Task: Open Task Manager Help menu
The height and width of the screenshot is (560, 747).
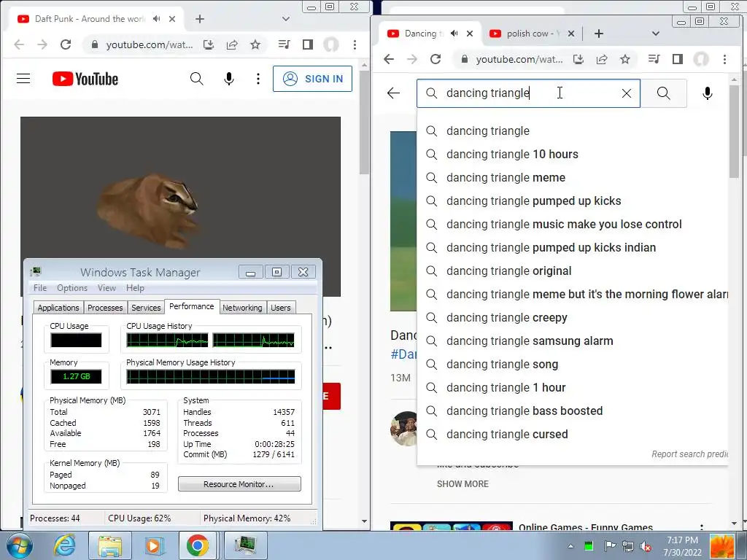Action: 135,288
